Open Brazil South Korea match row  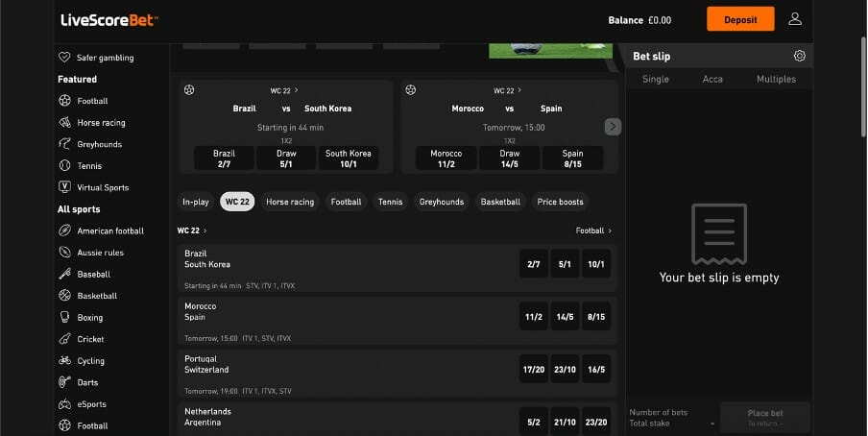pyautogui.click(x=397, y=268)
